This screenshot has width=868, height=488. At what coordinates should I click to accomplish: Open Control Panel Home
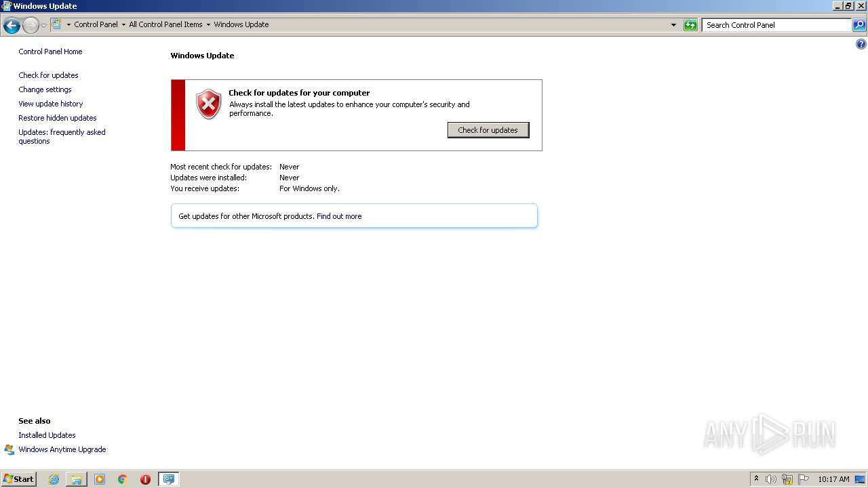click(x=50, y=52)
